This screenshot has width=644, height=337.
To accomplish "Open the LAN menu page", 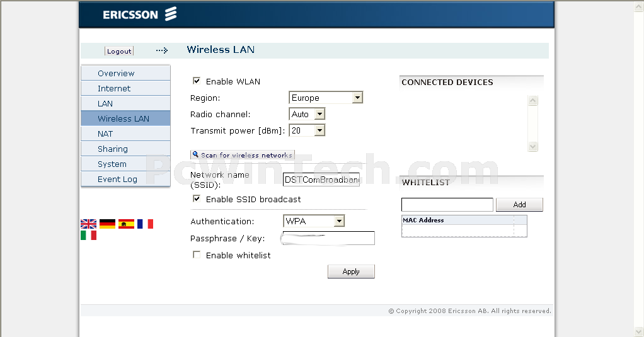I will click(125, 103).
